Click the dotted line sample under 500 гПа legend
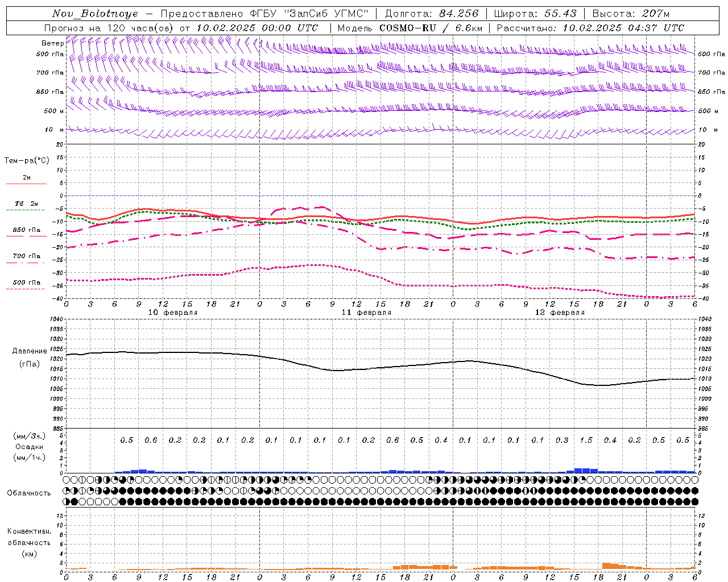This screenshot has height=582, width=728. point(25,289)
